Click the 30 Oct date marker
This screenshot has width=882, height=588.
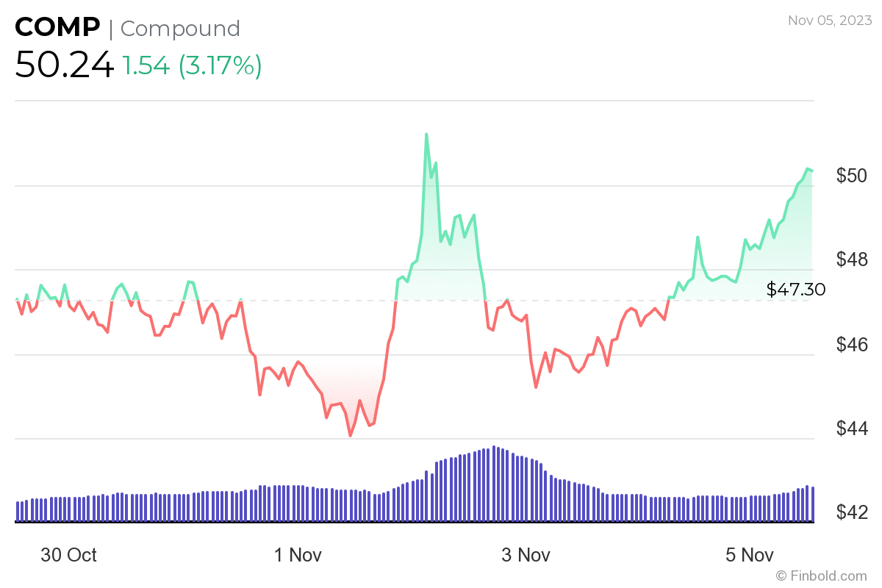point(68,555)
